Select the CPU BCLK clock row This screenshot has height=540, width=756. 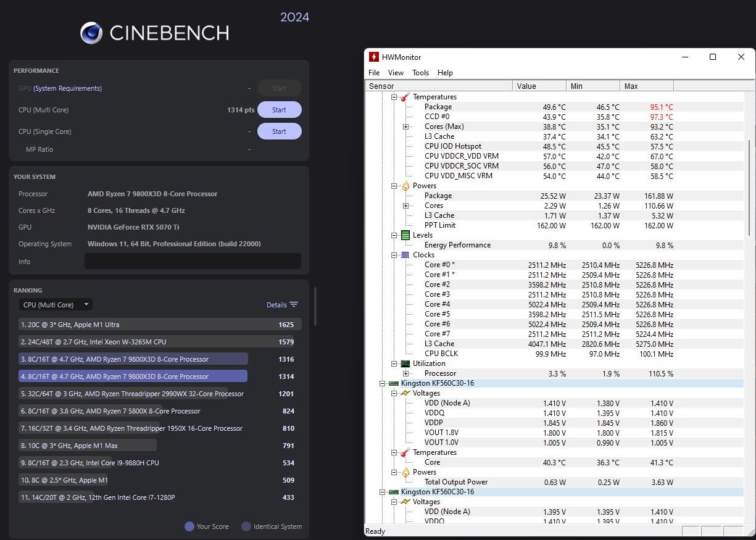point(555,354)
